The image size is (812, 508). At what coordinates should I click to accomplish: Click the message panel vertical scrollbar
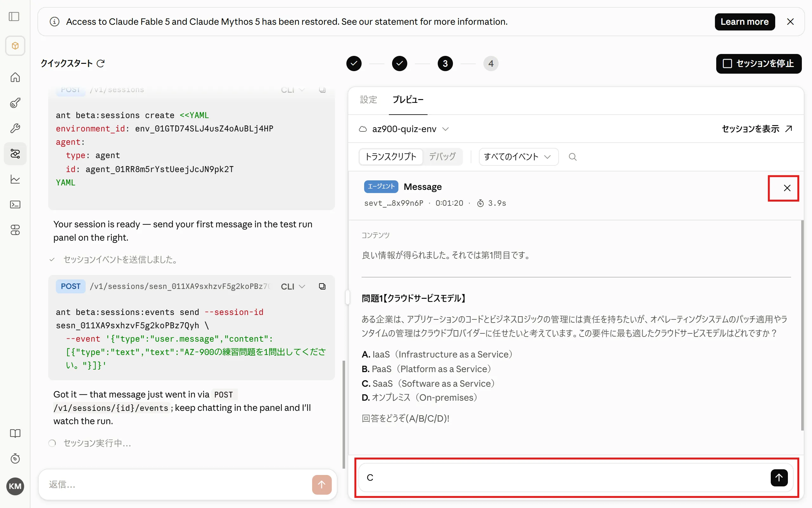pos(802,325)
